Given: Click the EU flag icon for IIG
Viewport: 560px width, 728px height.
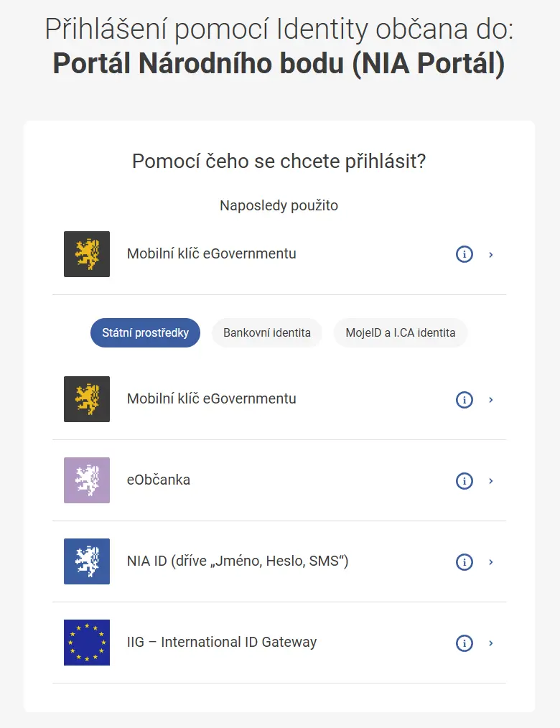Looking at the screenshot, I should [86, 643].
